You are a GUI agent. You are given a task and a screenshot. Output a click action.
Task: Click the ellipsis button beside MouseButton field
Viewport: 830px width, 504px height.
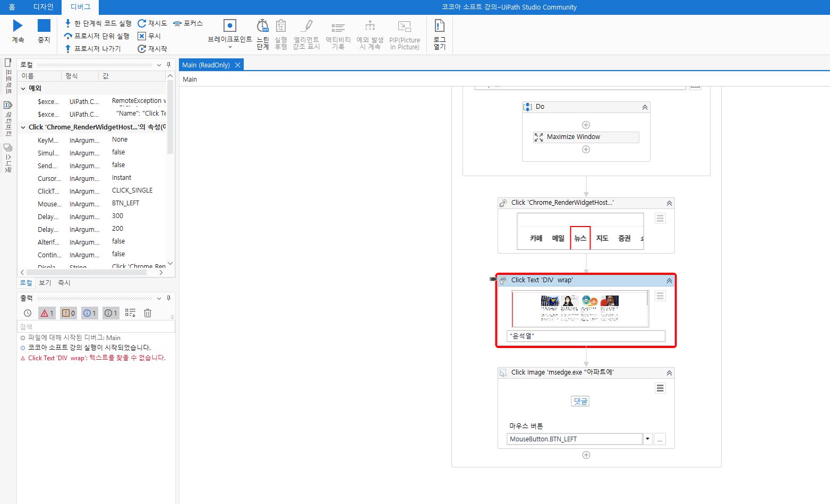[x=660, y=439]
